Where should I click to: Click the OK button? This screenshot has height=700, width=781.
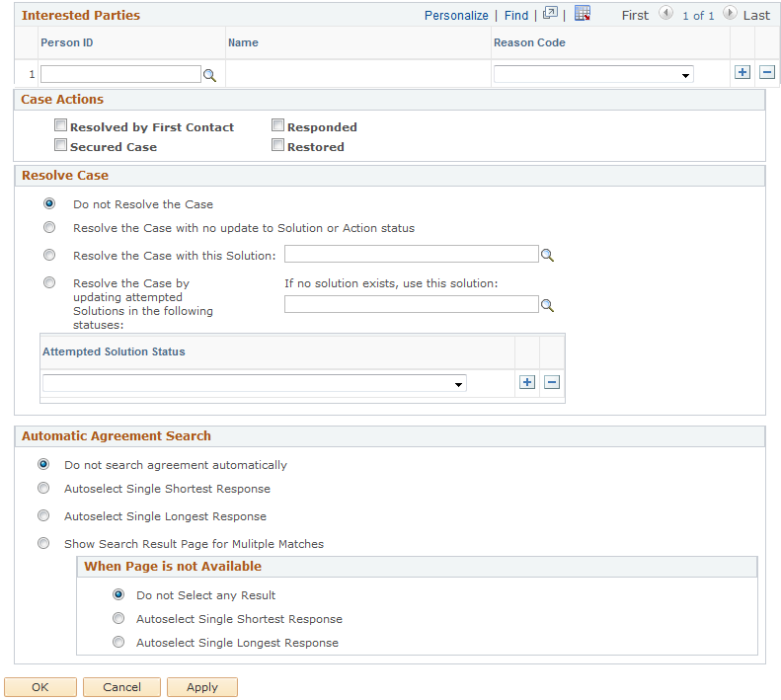(40, 687)
